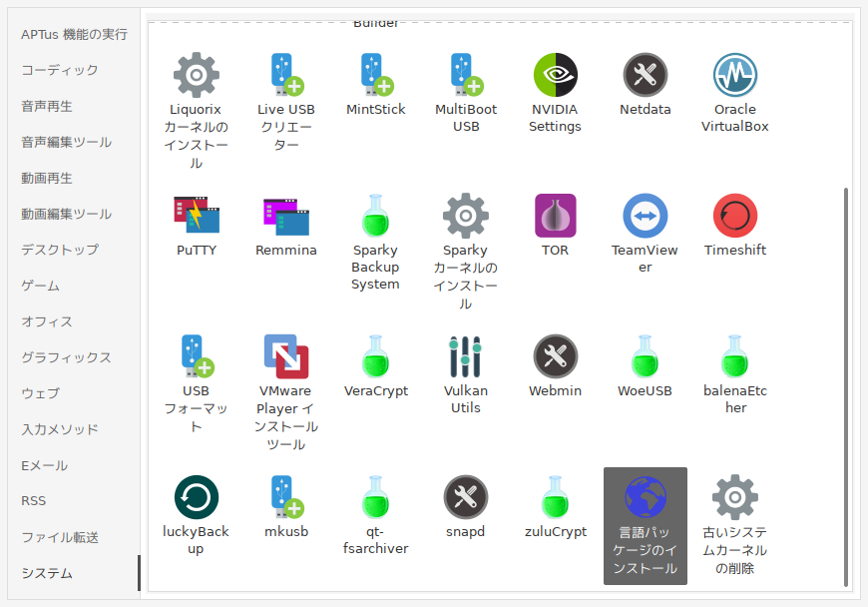Select old system kernel removal icon
Screen dimensions: 868x607
coord(734,497)
